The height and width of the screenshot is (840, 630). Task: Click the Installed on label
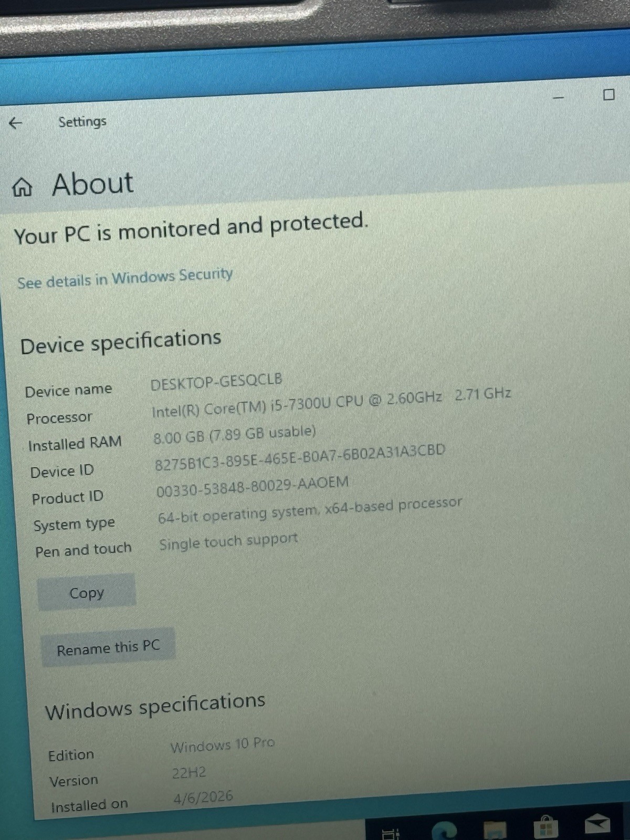(x=90, y=805)
